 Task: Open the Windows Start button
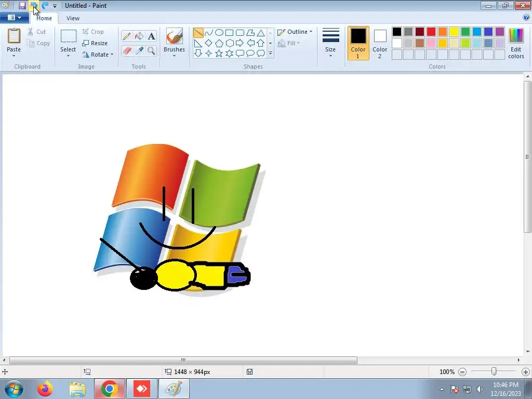14,389
